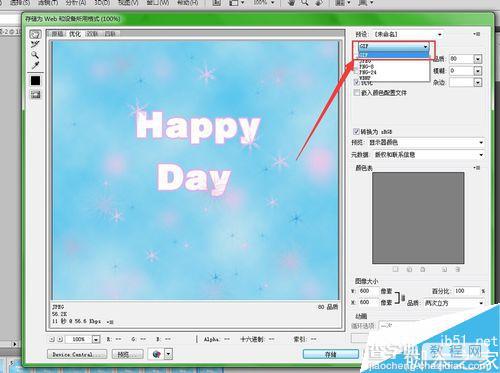Open the 预览 显示器颜色 dropdown
500x373 pixels.
426,143
